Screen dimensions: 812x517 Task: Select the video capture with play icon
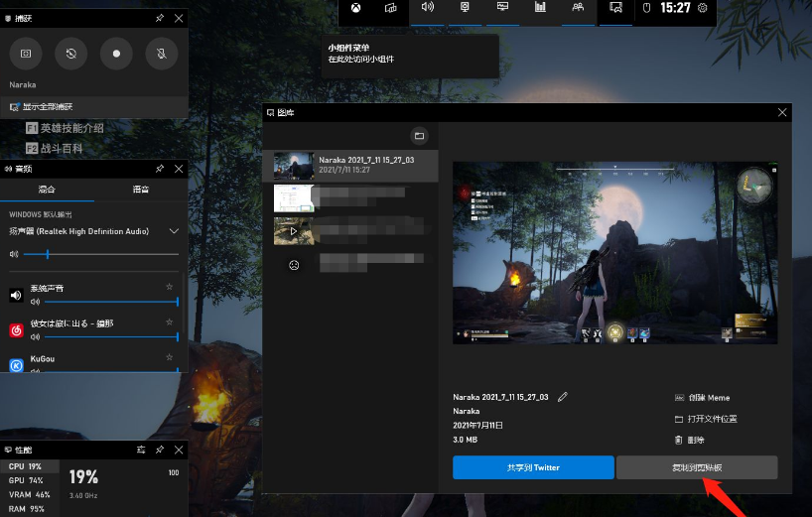[x=350, y=231]
